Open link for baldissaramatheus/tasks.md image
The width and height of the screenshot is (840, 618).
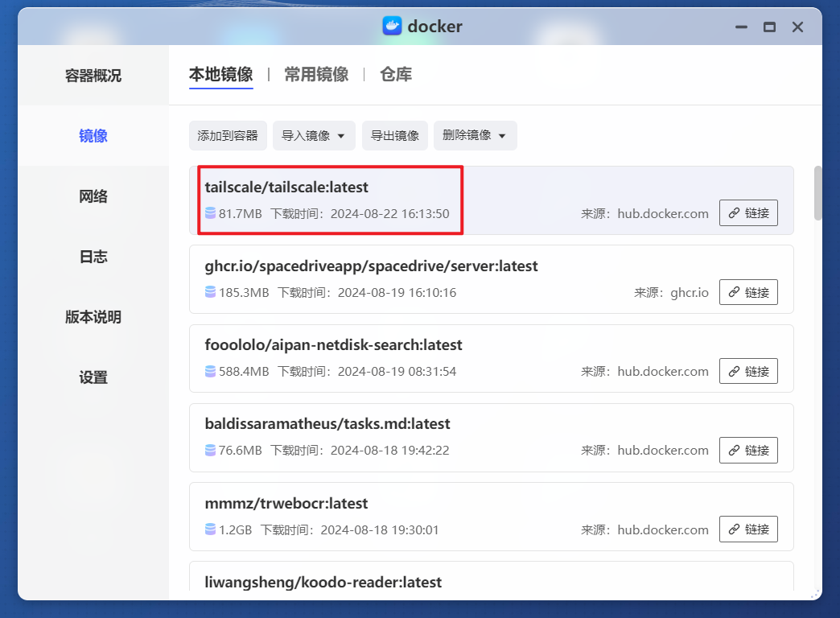tap(747, 450)
